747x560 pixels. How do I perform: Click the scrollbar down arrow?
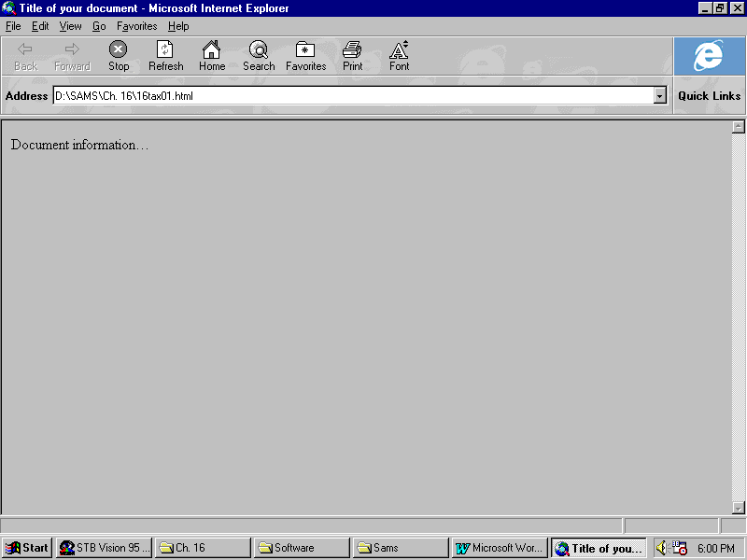[739, 508]
